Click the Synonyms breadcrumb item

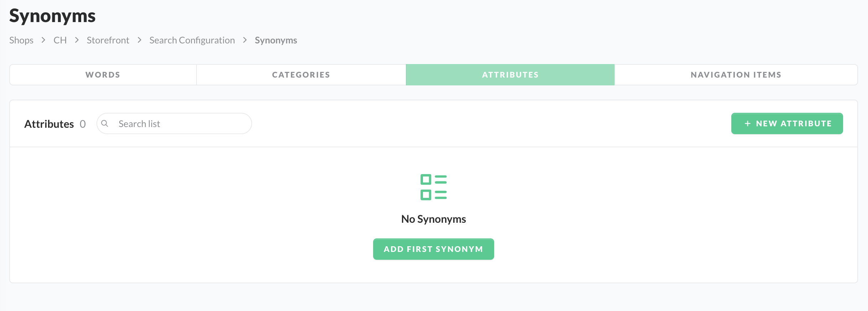[x=276, y=40]
